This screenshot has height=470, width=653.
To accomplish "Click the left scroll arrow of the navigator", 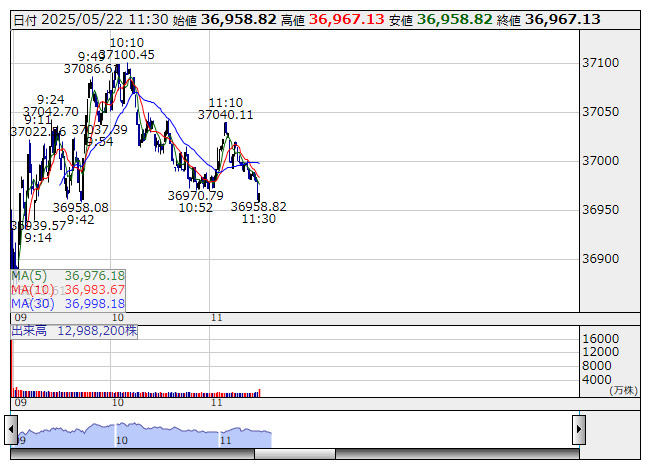I will coord(11,430).
